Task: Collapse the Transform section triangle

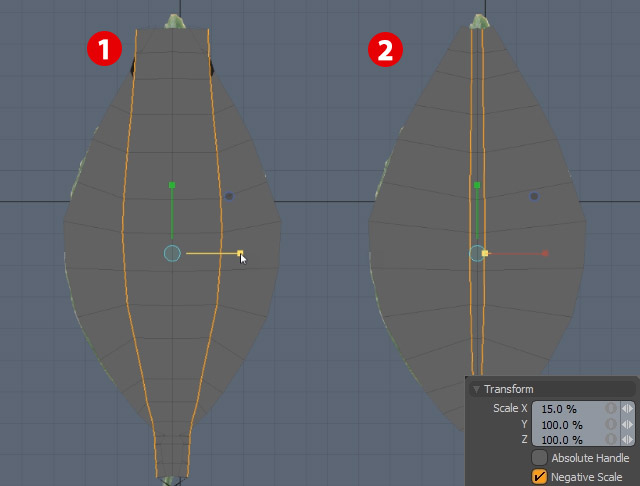Action: [x=476, y=389]
